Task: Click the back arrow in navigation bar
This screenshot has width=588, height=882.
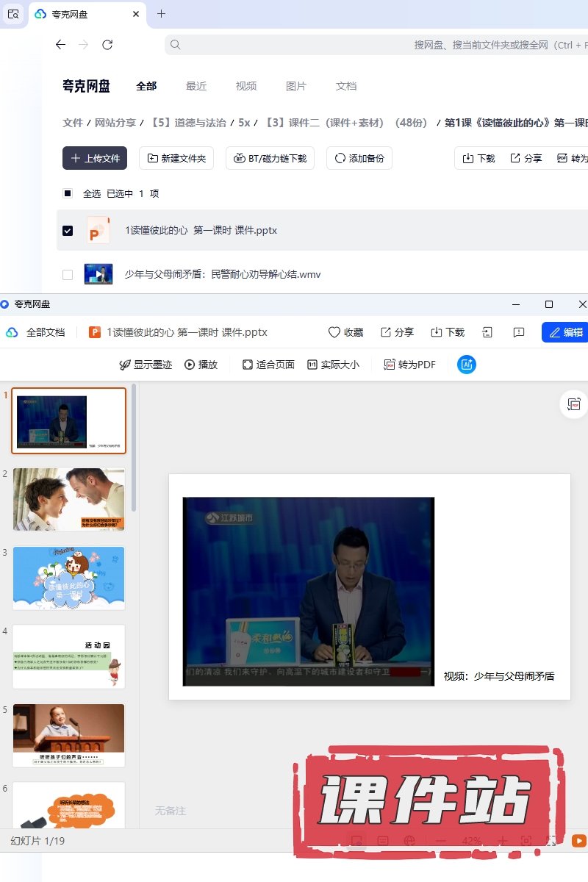Action: [61, 45]
